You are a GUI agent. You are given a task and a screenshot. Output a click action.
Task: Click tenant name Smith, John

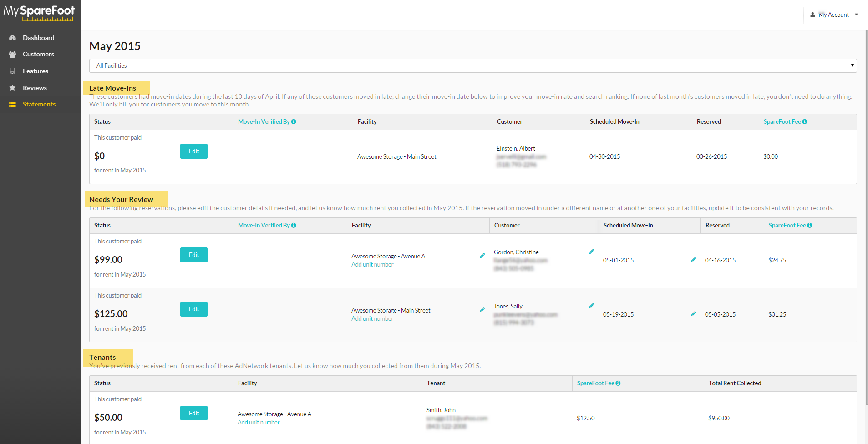click(x=441, y=410)
